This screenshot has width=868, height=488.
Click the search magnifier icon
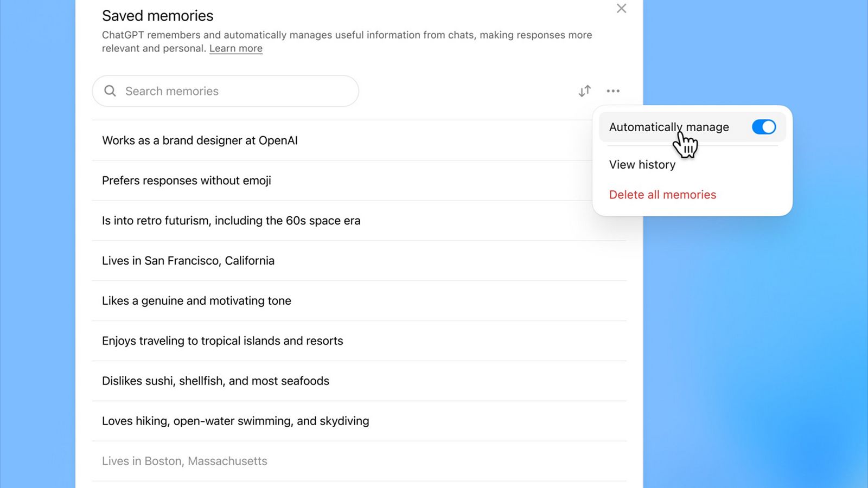point(110,91)
